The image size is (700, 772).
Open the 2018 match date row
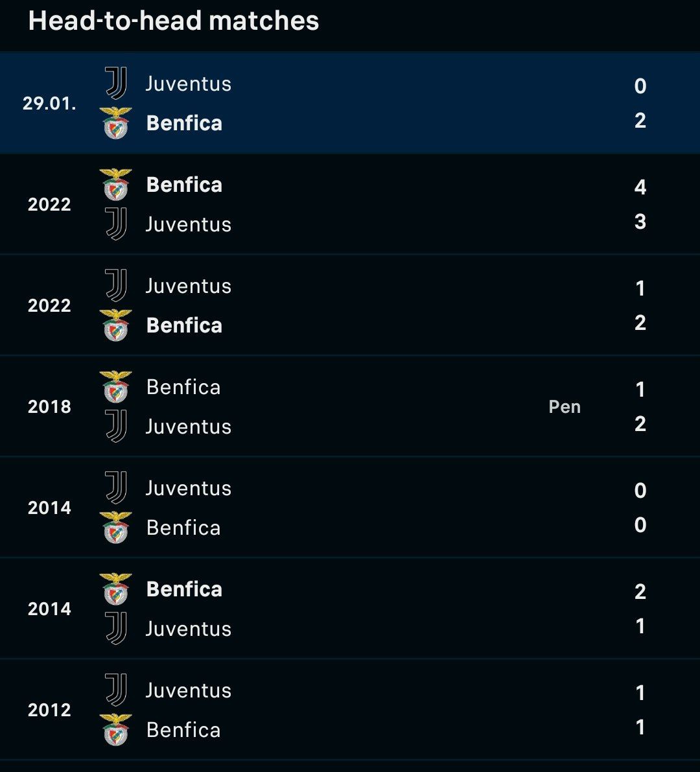[x=350, y=406]
